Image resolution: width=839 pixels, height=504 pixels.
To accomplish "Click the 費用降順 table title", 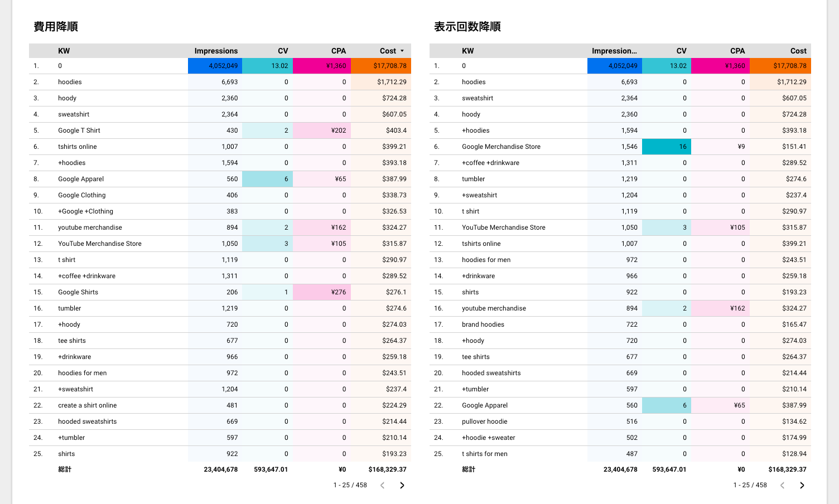I will [56, 27].
